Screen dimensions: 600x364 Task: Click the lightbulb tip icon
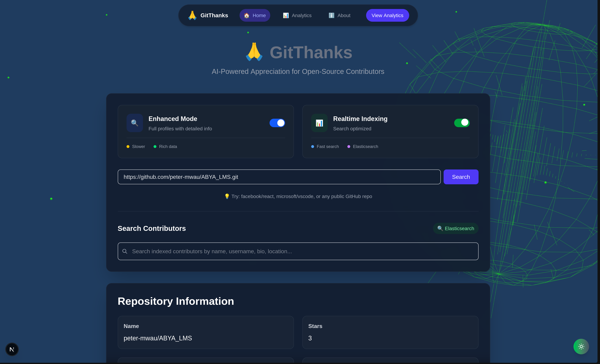tap(227, 196)
